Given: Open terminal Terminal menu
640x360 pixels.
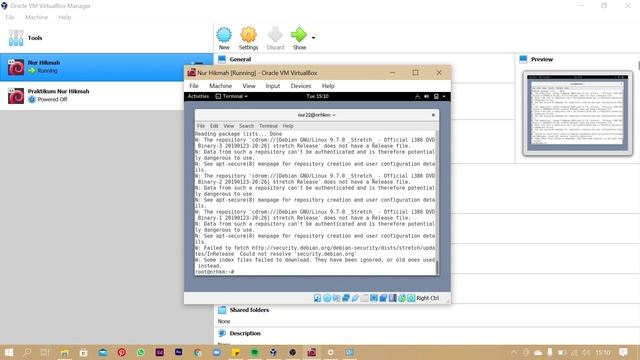Looking at the screenshot, I should click(268, 126).
